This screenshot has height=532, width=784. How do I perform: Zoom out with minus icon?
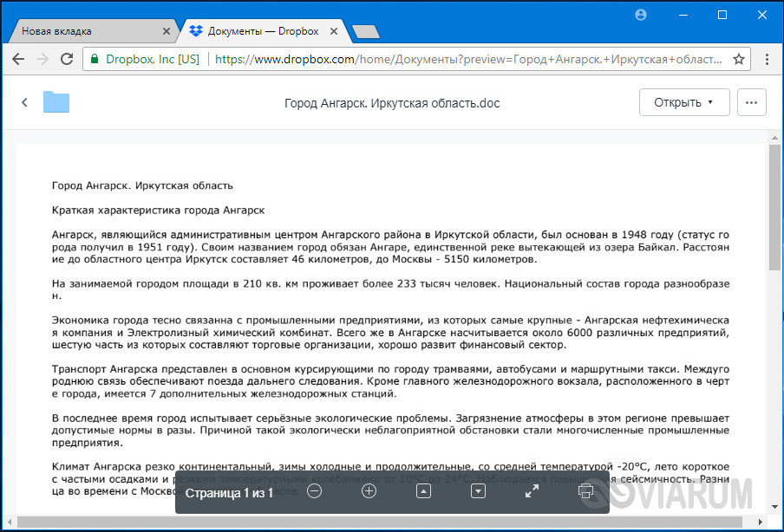tap(315, 491)
